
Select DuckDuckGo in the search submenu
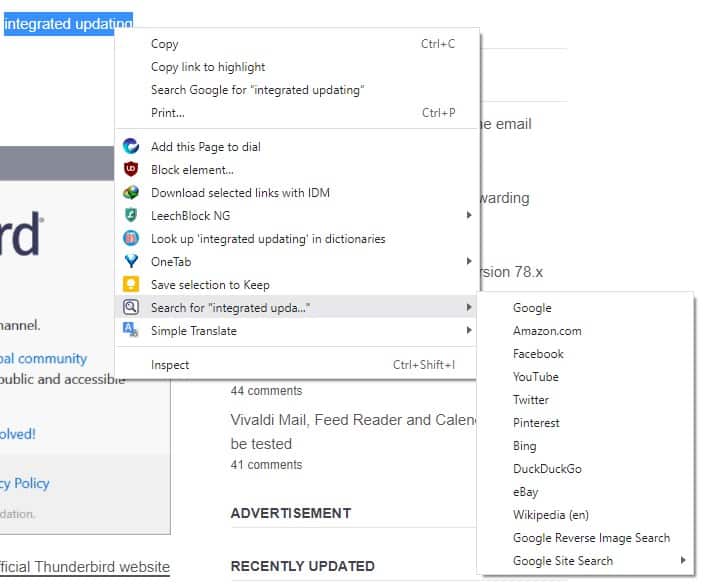point(585,468)
